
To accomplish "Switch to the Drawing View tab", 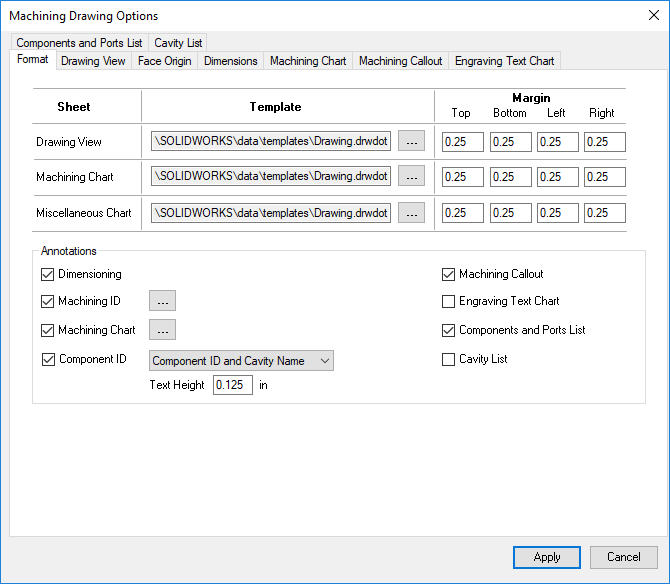I will (93, 61).
